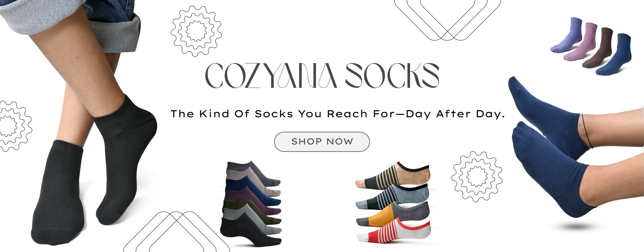
Task: Click the blue striped loafer sock
Action: click(x=392, y=196)
